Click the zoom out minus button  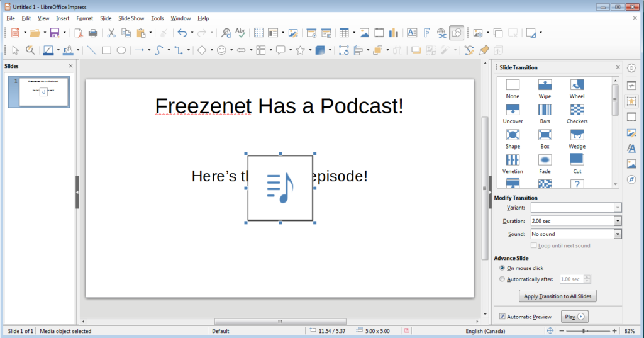point(562,330)
